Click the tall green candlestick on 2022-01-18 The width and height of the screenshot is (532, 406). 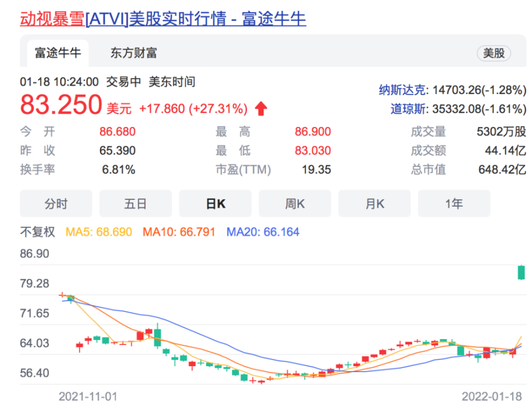[521, 273]
